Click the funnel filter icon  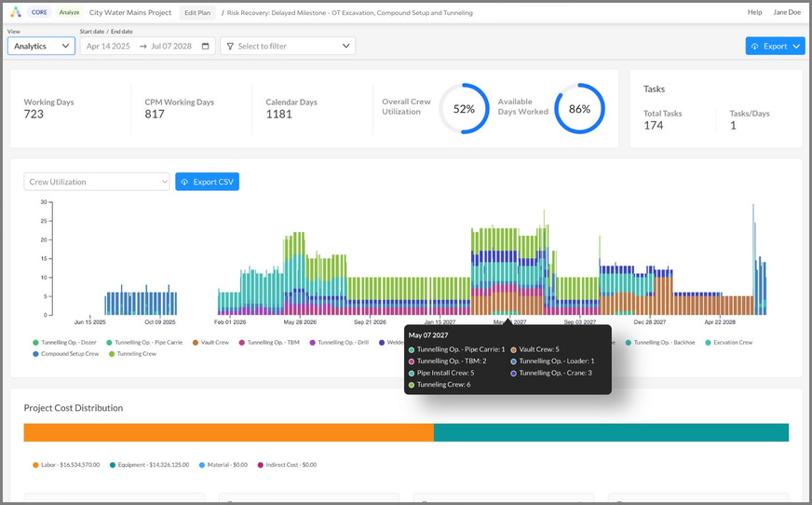(x=230, y=46)
